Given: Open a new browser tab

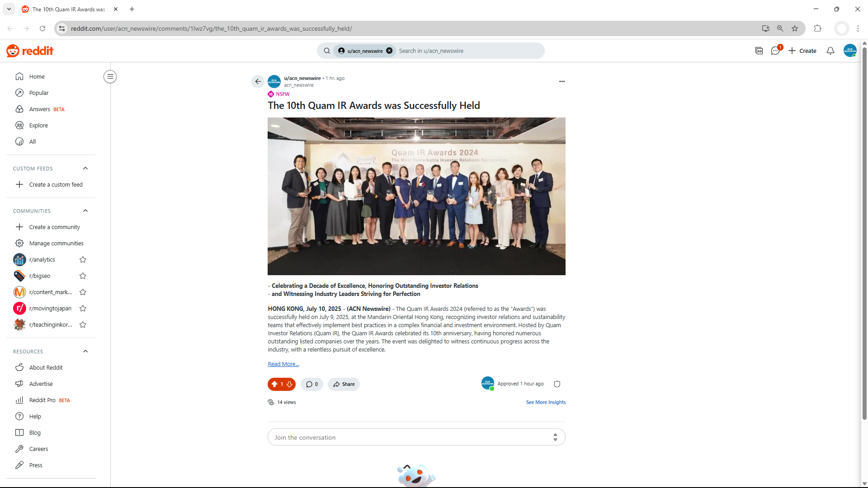Looking at the screenshot, I should [132, 9].
